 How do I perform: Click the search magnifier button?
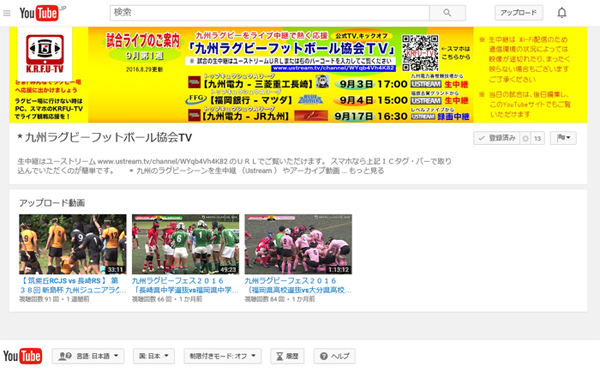[447, 13]
